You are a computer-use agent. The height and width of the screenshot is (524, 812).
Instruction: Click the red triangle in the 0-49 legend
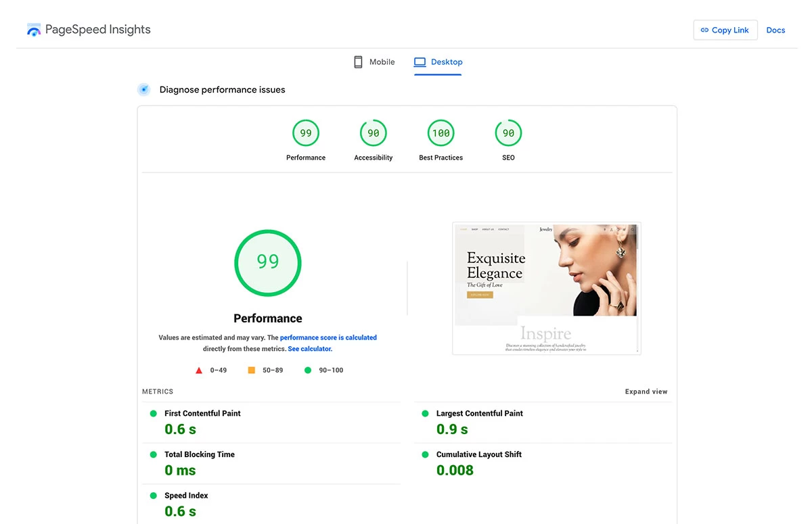coord(199,370)
